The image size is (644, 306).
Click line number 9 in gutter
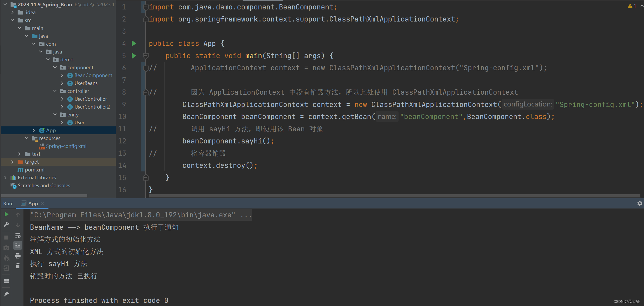124,105
